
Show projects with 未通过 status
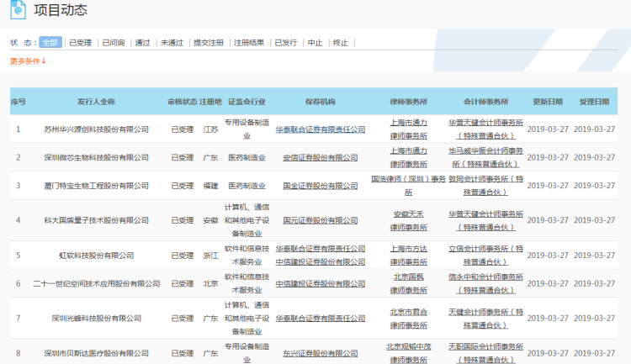(172, 43)
